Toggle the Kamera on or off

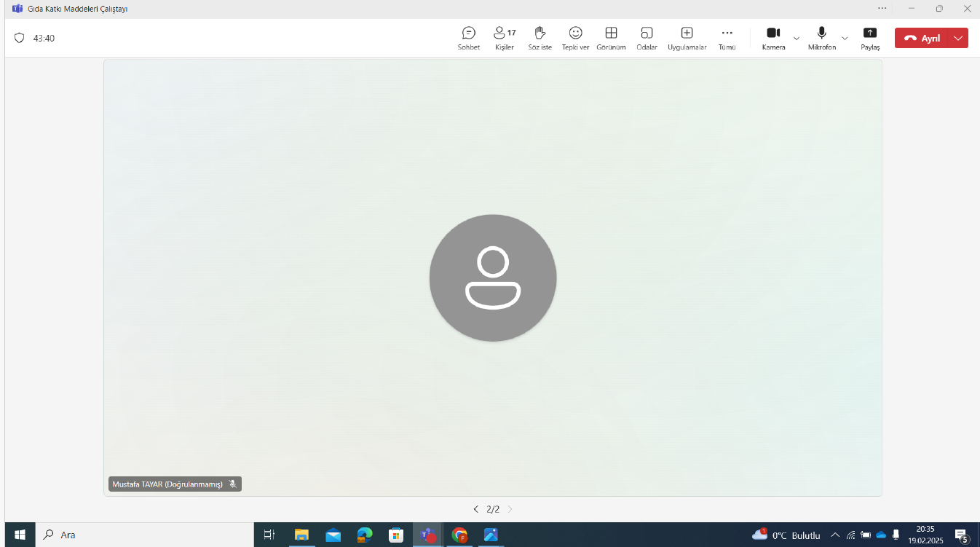[773, 38]
